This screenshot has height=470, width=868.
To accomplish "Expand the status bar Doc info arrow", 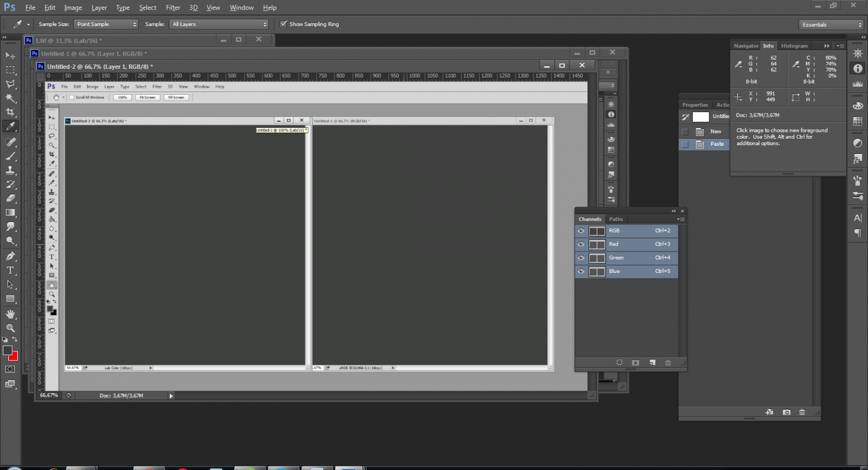I will pyautogui.click(x=171, y=396).
